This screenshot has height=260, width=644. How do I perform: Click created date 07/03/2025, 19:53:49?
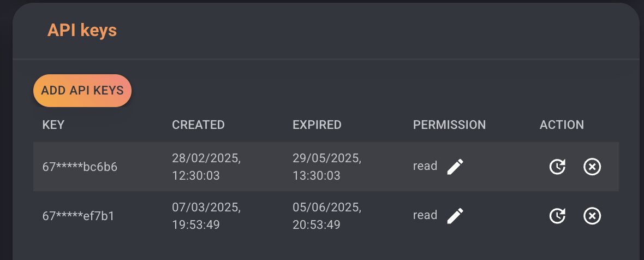207,216
